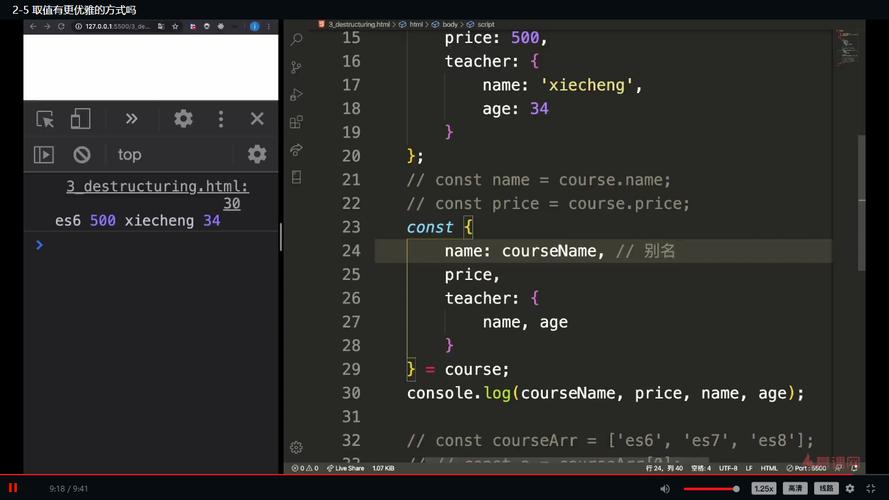Open the Extensions view
889x500 pixels.
click(x=297, y=122)
